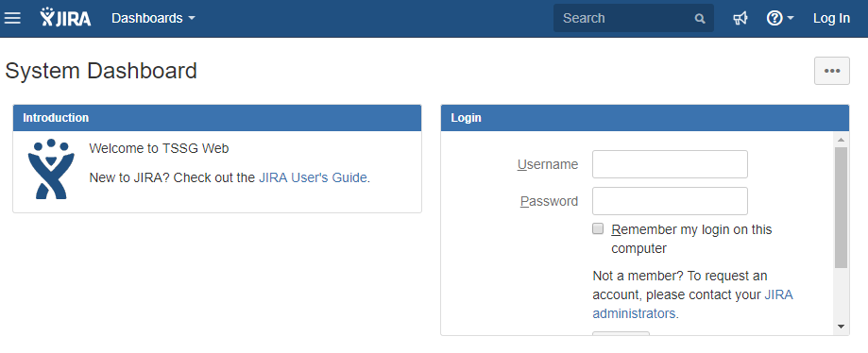
Task: Open the JIRA User's Guide link
Action: click(313, 177)
